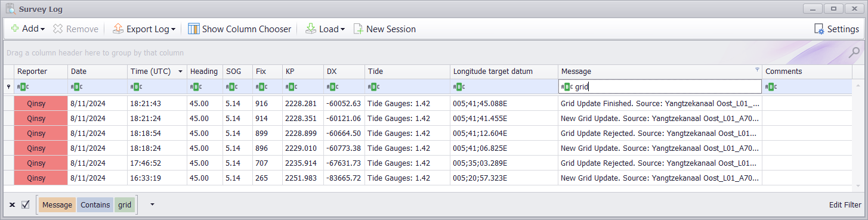This screenshot has width=868, height=220.
Task: Click the Load icon in toolbar
Action: click(x=310, y=29)
